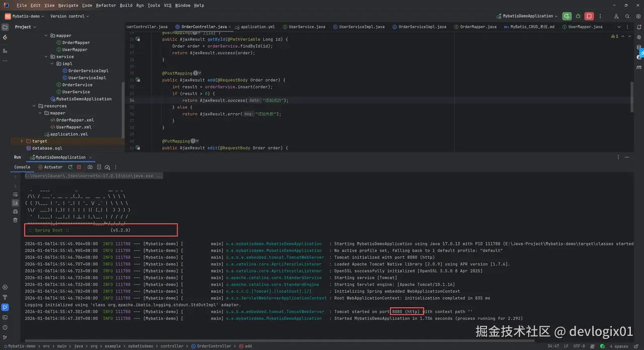Viewport: 644px width, 350px height.
Task: Expand the target folder node
Action: coord(22,141)
